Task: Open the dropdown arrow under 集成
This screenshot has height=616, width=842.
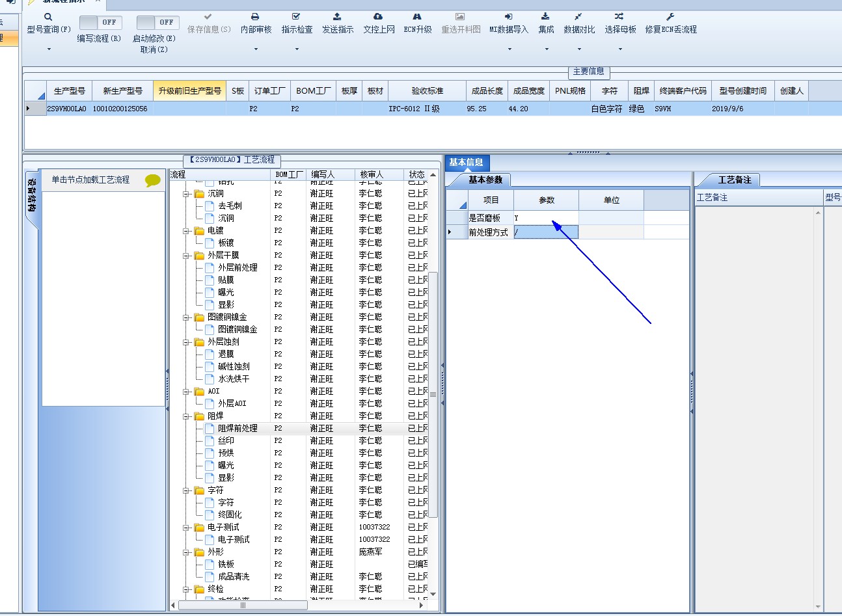Action: pos(547,49)
